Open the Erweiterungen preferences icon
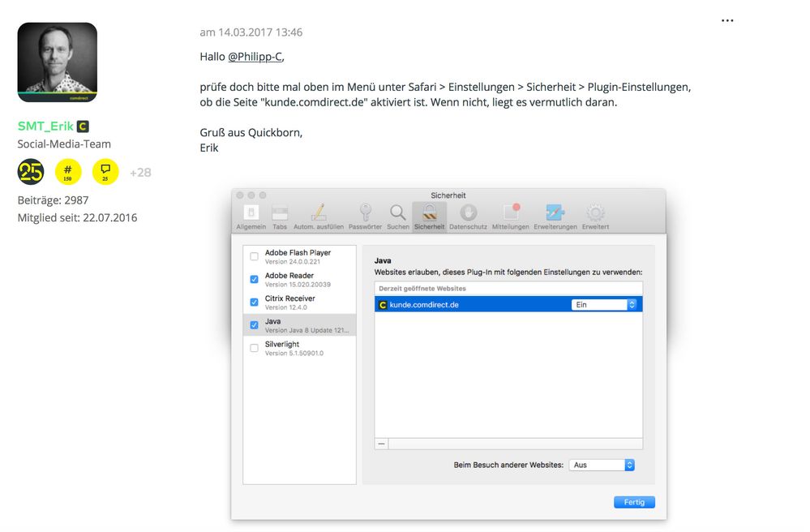The image size is (810, 532). [x=555, y=213]
